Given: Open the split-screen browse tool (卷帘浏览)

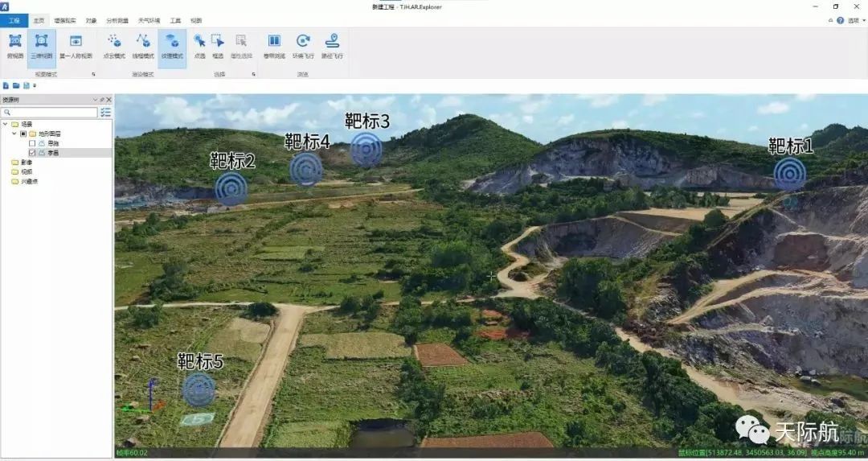Looking at the screenshot, I should pos(274,45).
